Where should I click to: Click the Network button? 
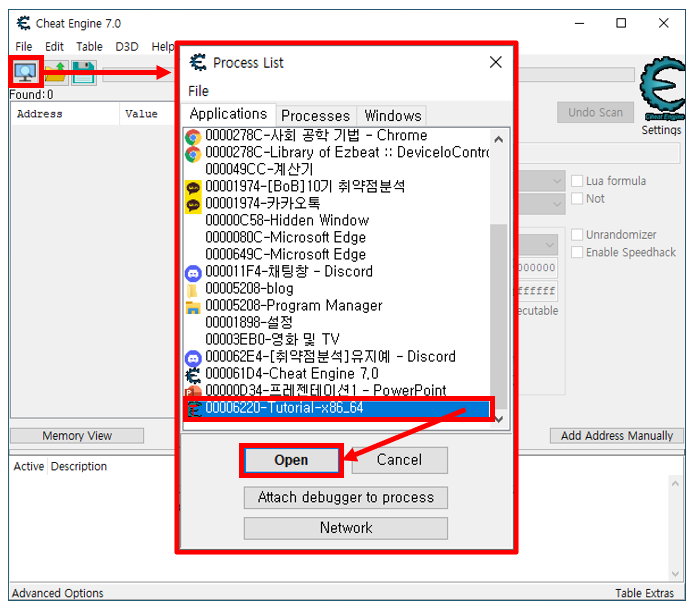[x=346, y=528]
